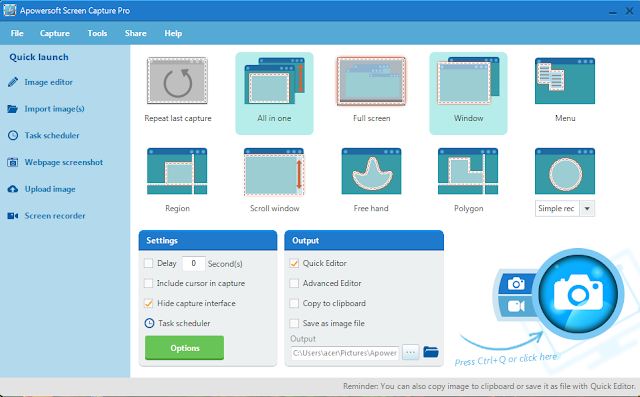The width and height of the screenshot is (640, 397).
Task: Click the Press Ctrl+Q or click here text
Action: coord(506,359)
